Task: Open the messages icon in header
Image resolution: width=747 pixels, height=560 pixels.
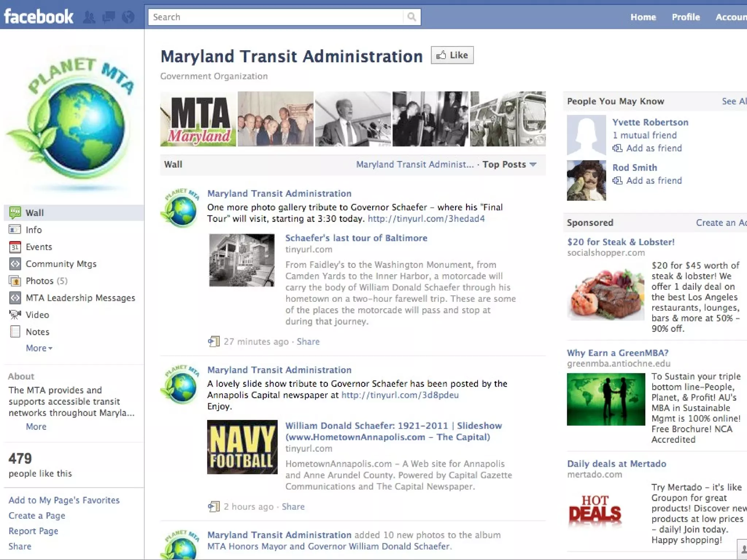Action: pyautogui.click(x=109, y=17)
